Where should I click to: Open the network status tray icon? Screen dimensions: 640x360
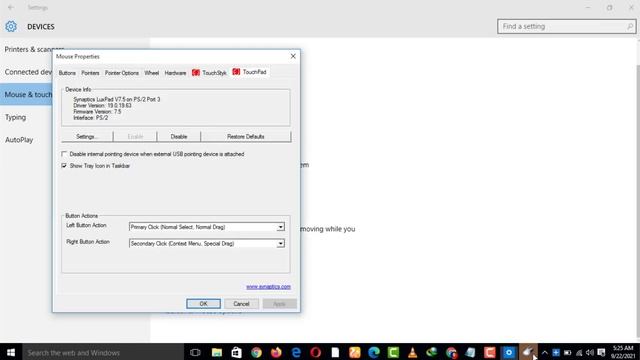coord(579,353)
